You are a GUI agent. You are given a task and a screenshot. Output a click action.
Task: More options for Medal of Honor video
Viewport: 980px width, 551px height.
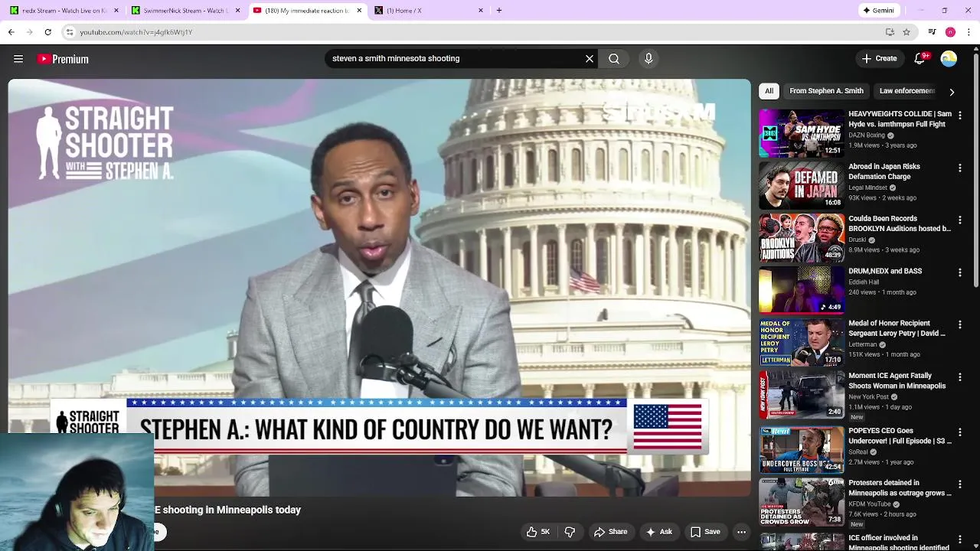coord(960,324)
